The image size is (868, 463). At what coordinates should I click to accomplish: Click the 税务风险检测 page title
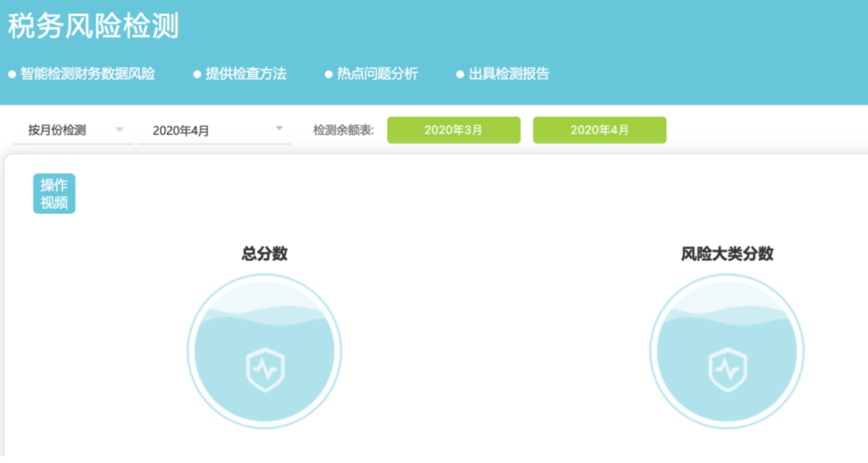click(x=93, y=26)
